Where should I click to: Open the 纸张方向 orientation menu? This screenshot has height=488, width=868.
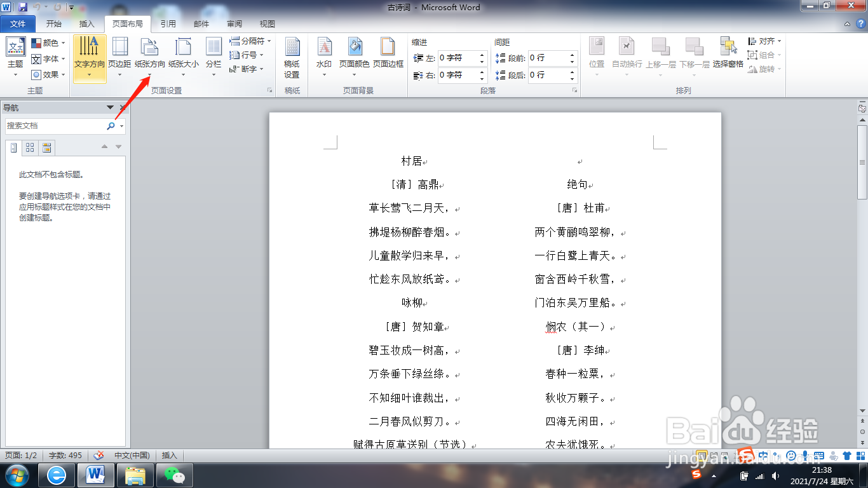click(150, 57)
